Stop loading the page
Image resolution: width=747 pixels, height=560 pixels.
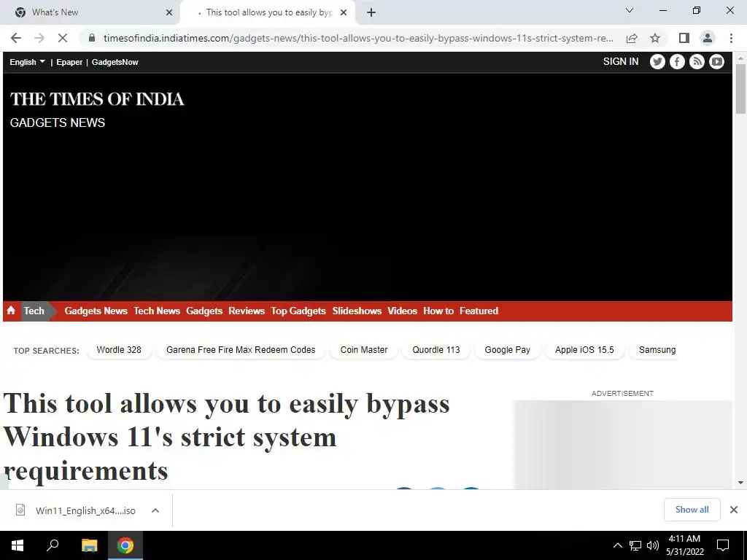click(63, 38)
